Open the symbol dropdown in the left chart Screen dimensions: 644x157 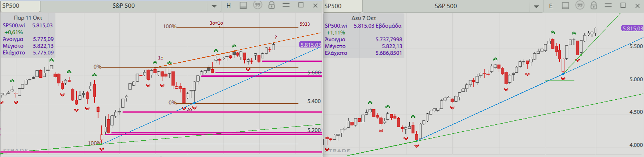tap(214, 6)
